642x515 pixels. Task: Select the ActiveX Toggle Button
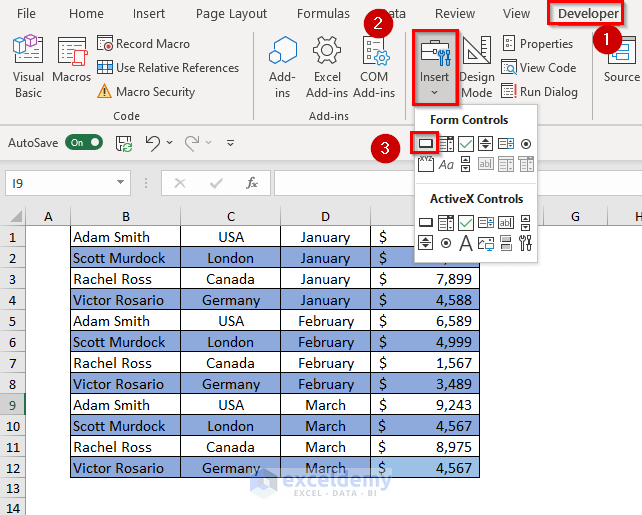pos(506,243)
